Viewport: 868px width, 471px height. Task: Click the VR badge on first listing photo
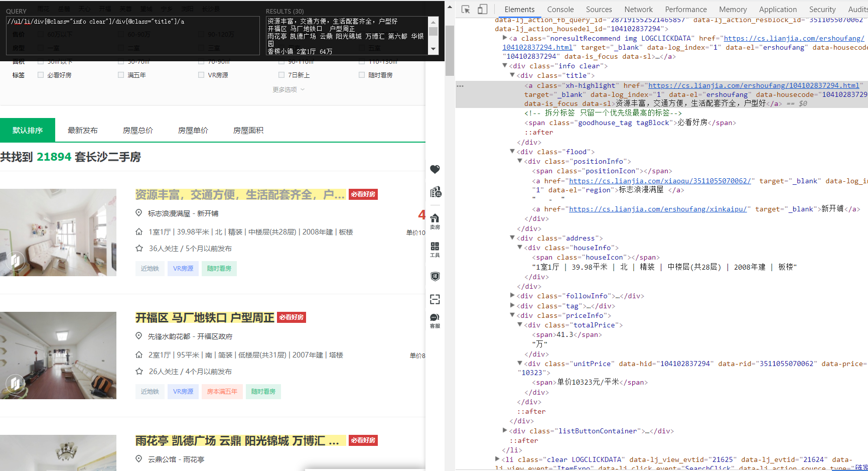16,261
